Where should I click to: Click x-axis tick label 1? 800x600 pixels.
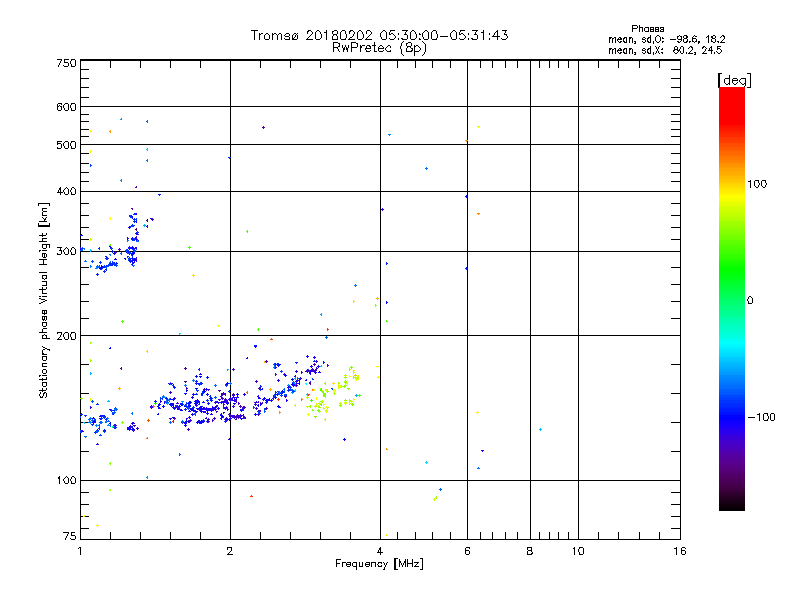pos(80,551)
